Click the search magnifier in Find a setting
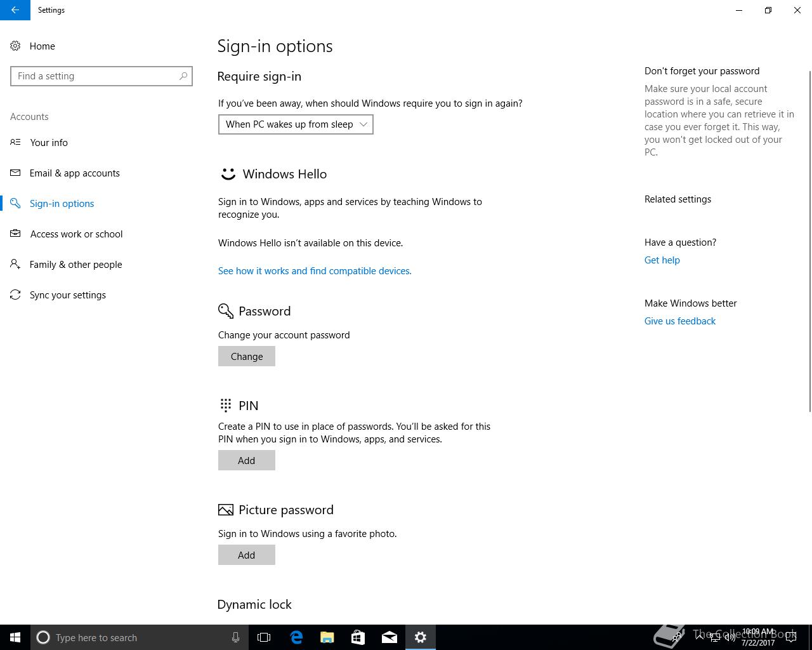 click(x=183, y=76)
